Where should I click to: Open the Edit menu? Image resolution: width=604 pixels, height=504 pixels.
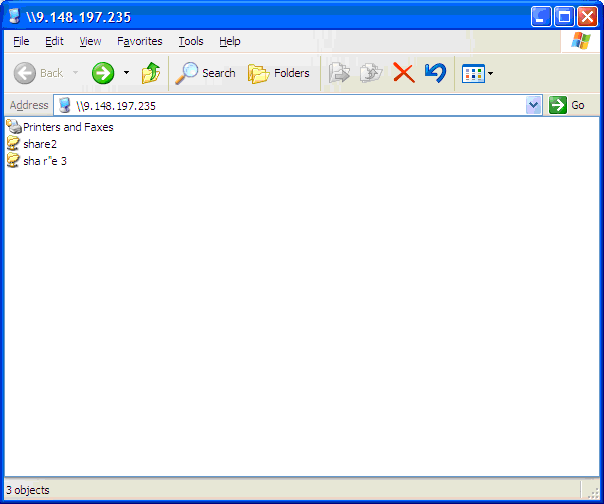click(x=54, y=41)
